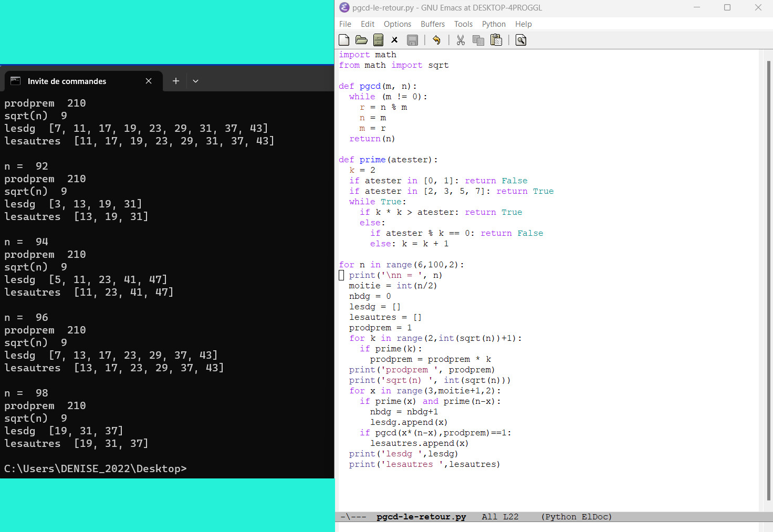
Task: Open the directory cabinet icon
Action: tap(378, 40)
